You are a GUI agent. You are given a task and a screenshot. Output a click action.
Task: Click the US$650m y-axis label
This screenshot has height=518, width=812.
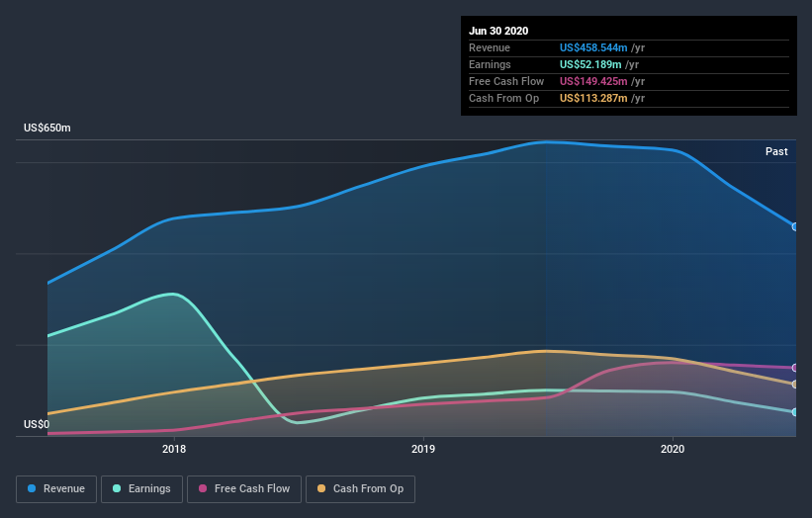coord(47,128)
